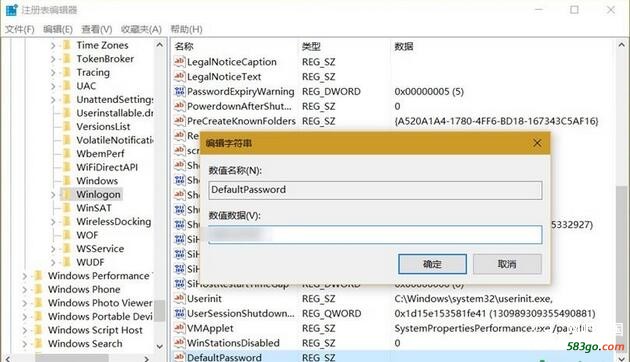Click the VersionsList folder icon
This screenshot has width=630, height=362.
[x=67, y=127]
